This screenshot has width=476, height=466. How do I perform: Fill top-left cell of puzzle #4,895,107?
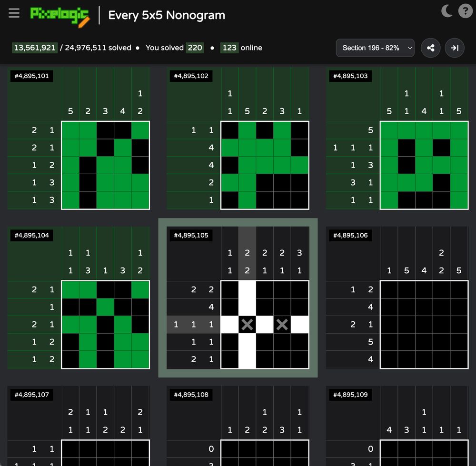[70, 449]
